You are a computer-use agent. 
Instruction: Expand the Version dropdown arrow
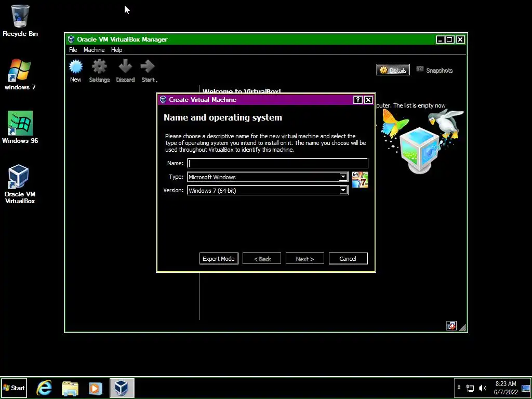[343, 190]
